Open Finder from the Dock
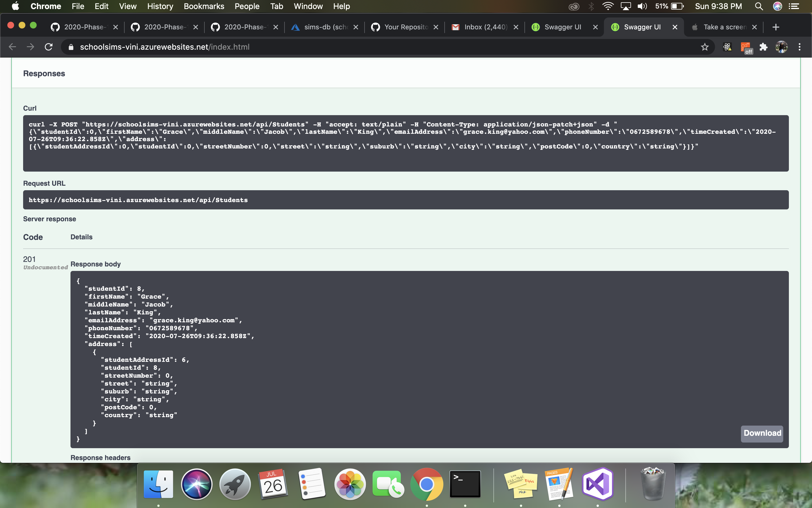This screenshot has height=508, width=812. [x=158, y=484]
